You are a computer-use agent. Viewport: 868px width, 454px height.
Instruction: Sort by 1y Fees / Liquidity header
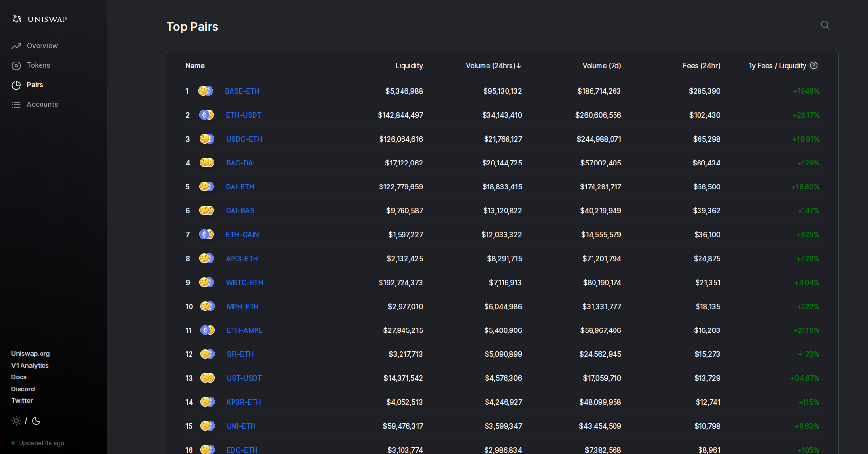tap(778, 66)
